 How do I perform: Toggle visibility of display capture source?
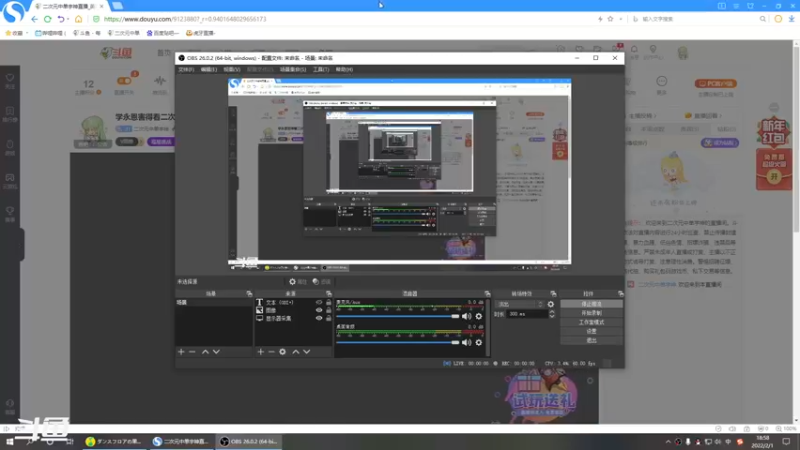pyautogui.click(x=319, y=318)
